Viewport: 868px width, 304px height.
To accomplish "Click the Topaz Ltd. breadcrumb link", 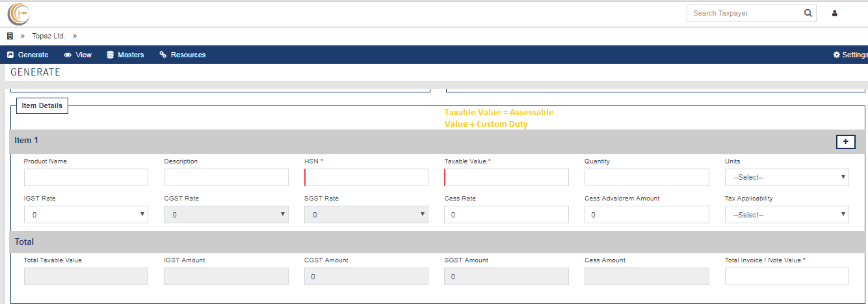I will point(49,36).
